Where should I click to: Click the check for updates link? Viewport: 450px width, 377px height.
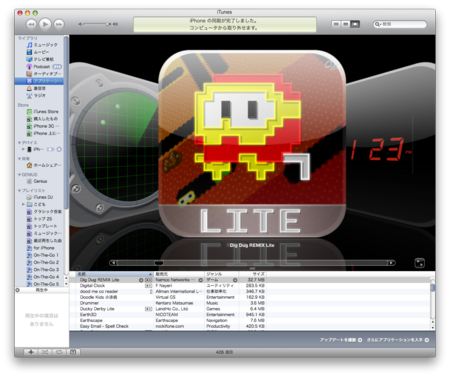(341, 340)
